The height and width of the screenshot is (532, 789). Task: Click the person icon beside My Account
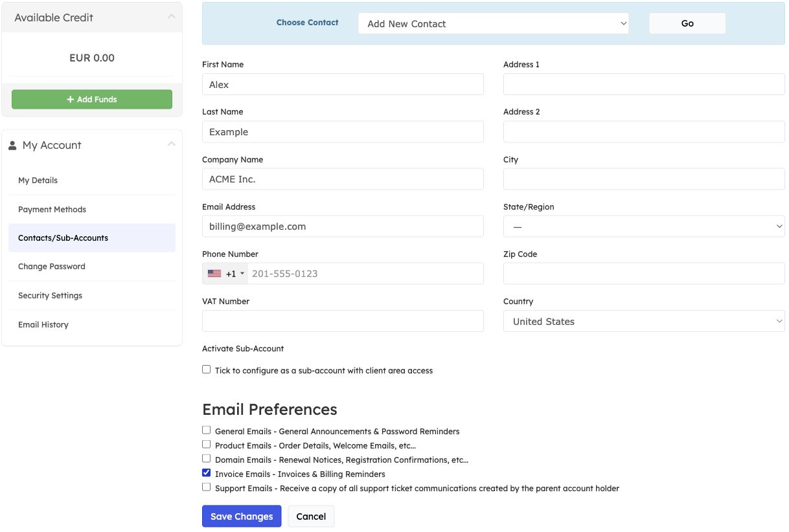(x=12, y=146)
